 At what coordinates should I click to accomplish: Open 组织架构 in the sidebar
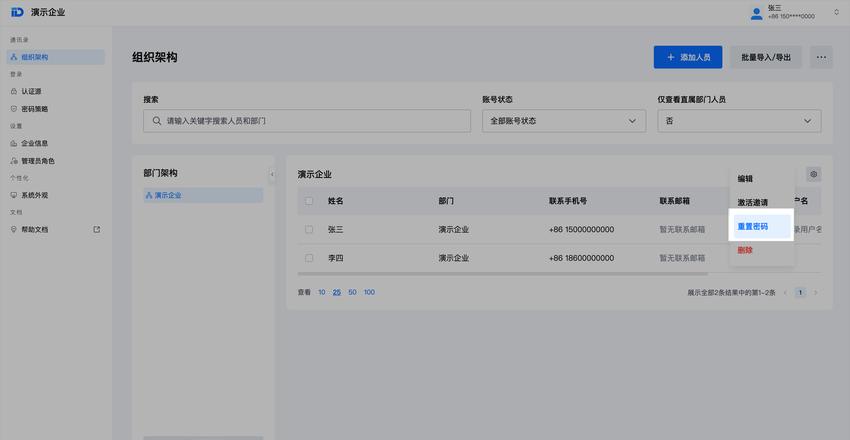56,57
